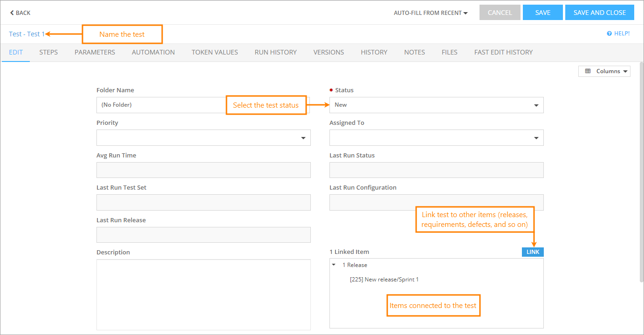Collapse the 1 Release tree item
Viewport: 644px width, 335px height.
tap(334, 265)
